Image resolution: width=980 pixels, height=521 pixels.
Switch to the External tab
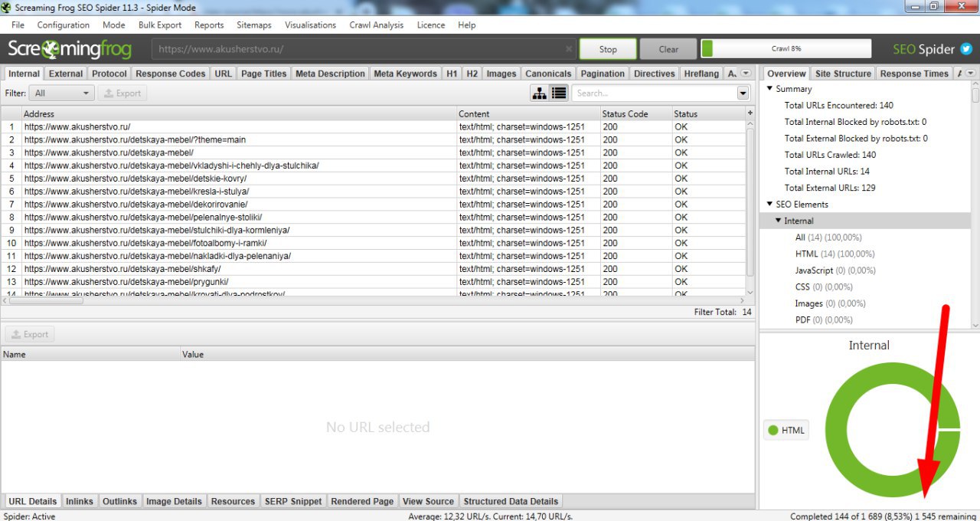click(66, 74)
